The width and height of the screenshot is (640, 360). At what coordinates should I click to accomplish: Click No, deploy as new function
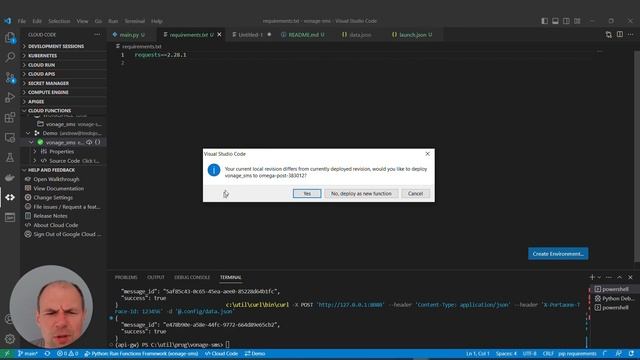[361, 193]
